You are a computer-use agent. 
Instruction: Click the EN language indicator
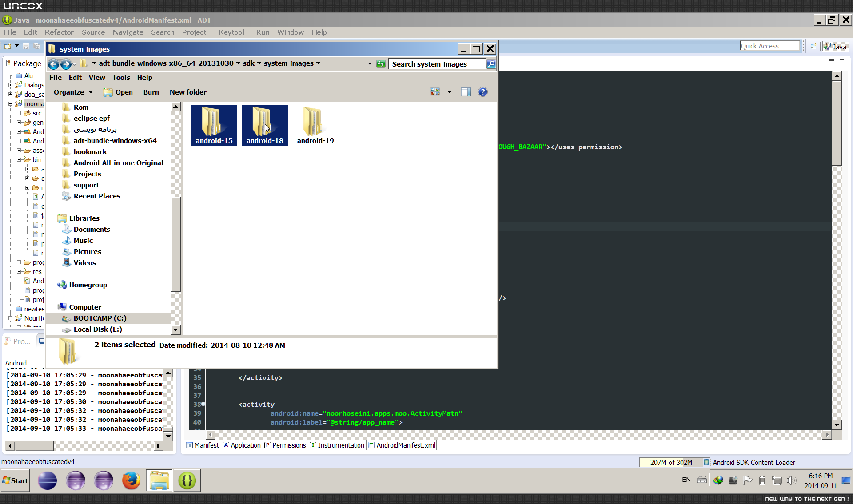click(686, 480)
